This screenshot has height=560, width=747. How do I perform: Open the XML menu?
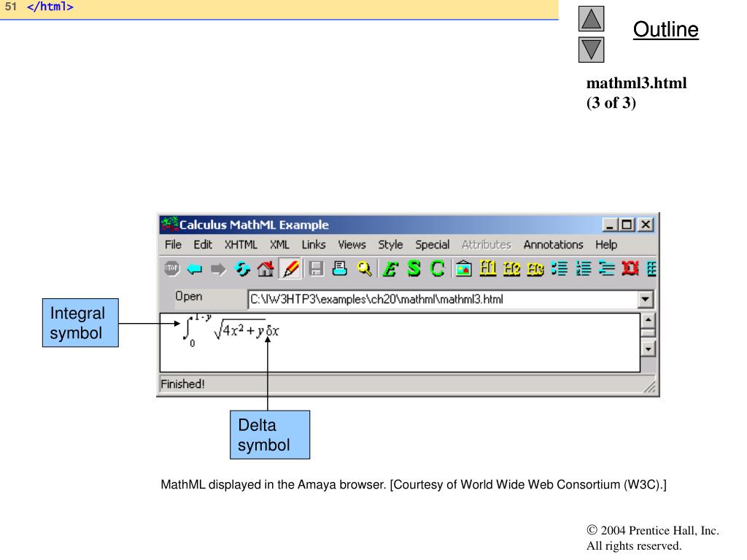(279, 245)
